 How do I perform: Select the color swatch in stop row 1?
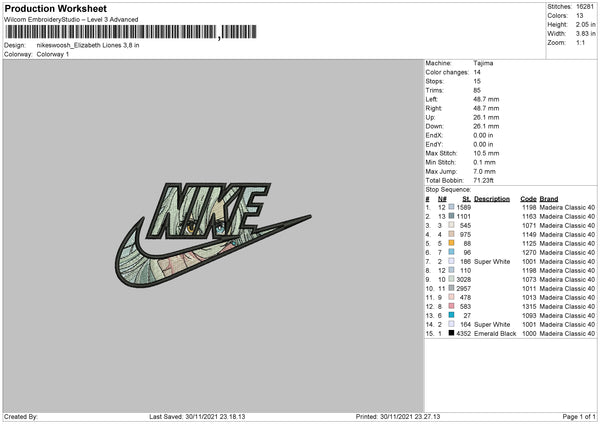pos(452,207)
